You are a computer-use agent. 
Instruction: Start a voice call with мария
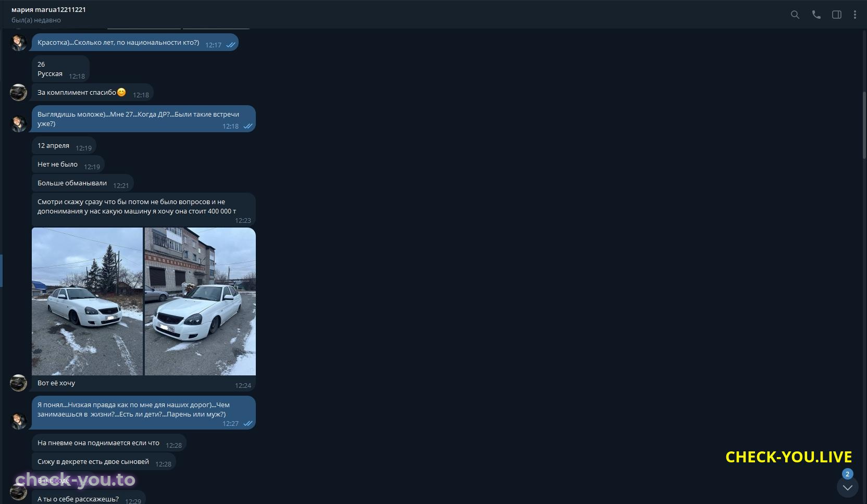click(x=816, y=15)
